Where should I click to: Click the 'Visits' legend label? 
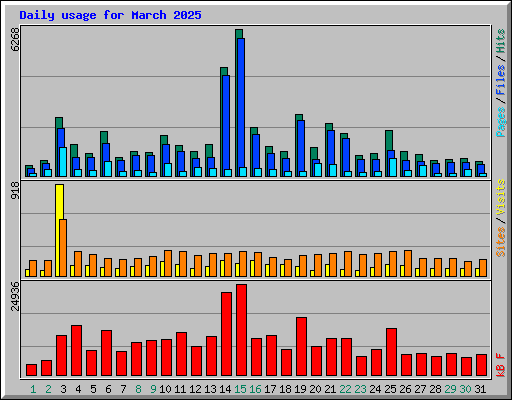(501, 197)
